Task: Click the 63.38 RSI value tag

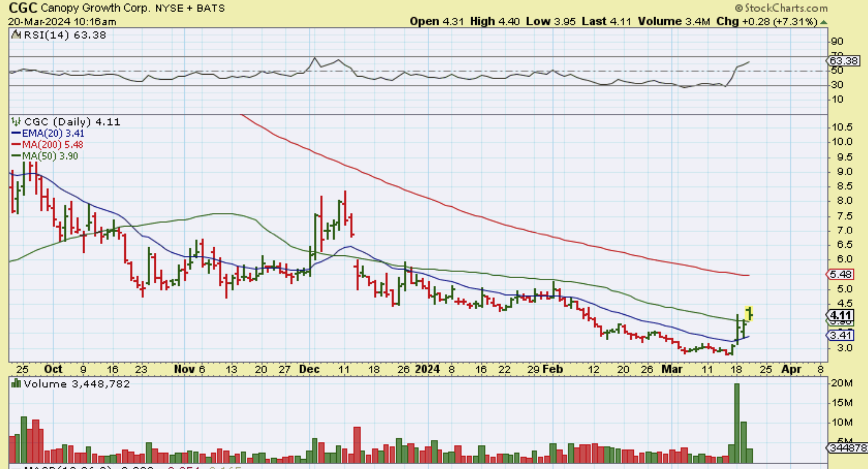Action: point(843,61)
